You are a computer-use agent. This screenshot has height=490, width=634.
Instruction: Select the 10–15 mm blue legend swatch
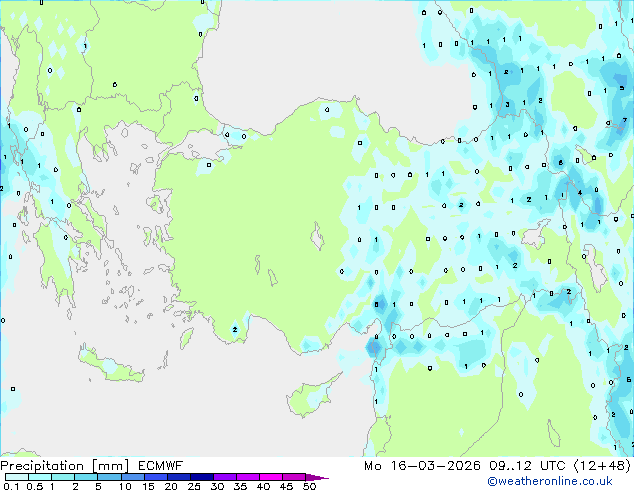(132, 477)
